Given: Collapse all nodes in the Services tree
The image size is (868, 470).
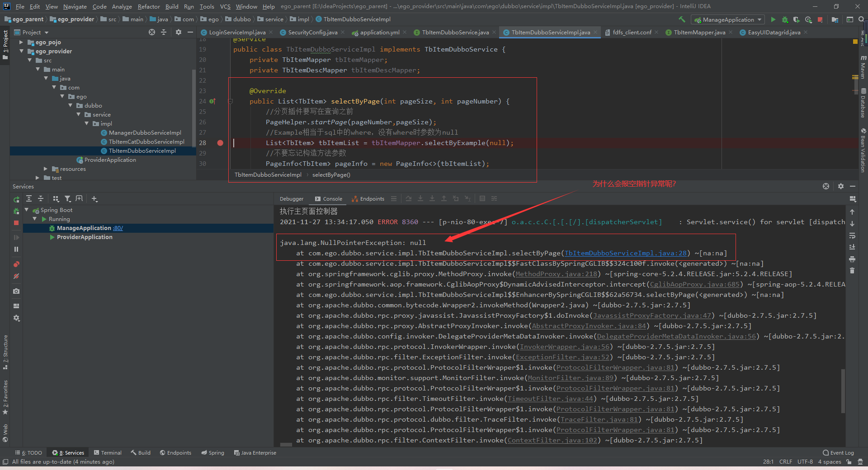Looking at the screenshot, I should click(41, 198).
